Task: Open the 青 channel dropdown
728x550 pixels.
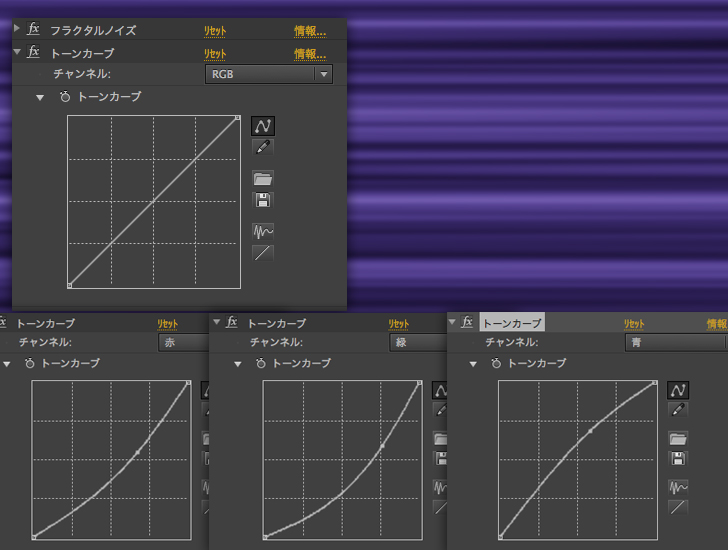Action: (x=676, y=342)
